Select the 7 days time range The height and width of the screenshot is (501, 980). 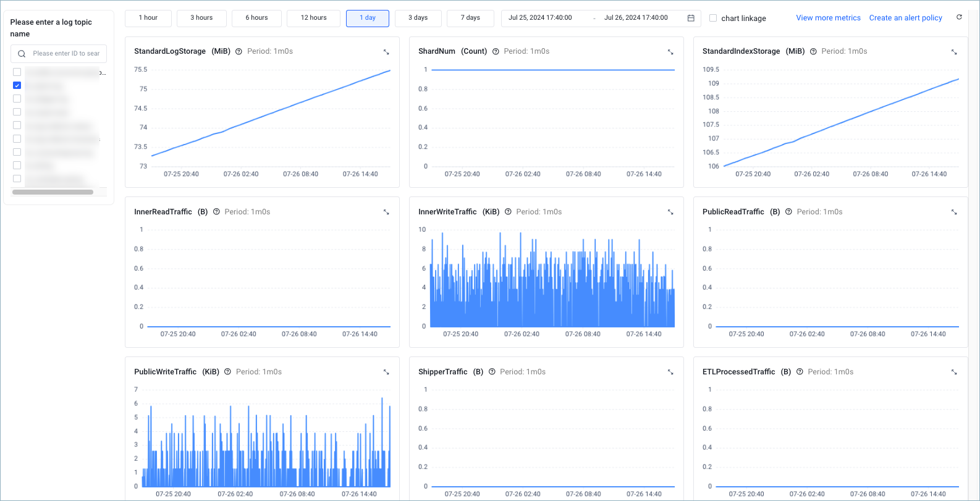click(x=470, y=18)
